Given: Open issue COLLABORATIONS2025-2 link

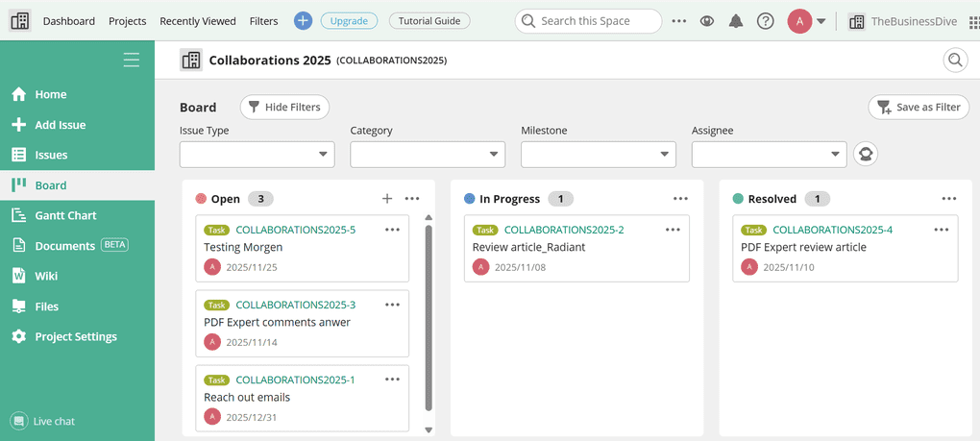Looking at the screenshot, I should 564,230.
